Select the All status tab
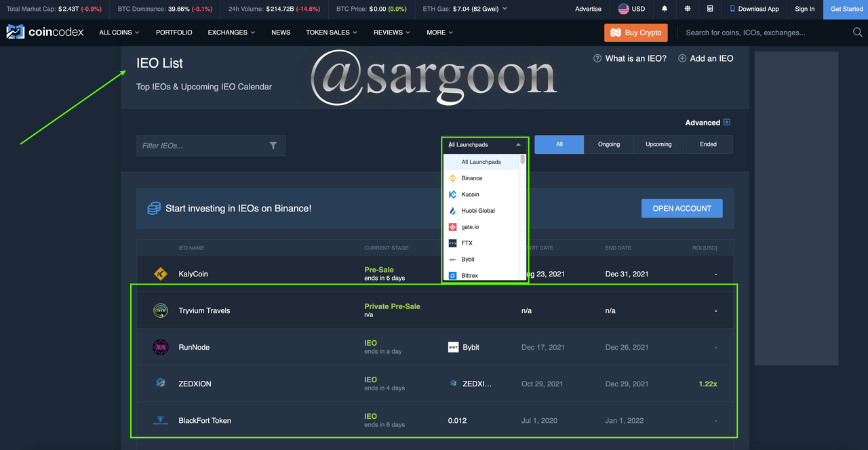Image resolution: width=868 pixels, height=450 pixels. [559, 144]
